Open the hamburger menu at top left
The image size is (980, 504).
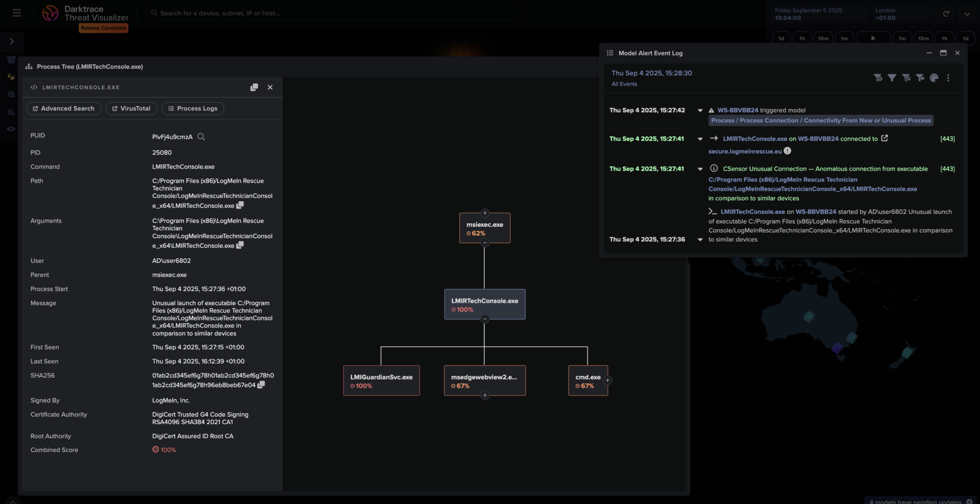(x=16, y=13)
